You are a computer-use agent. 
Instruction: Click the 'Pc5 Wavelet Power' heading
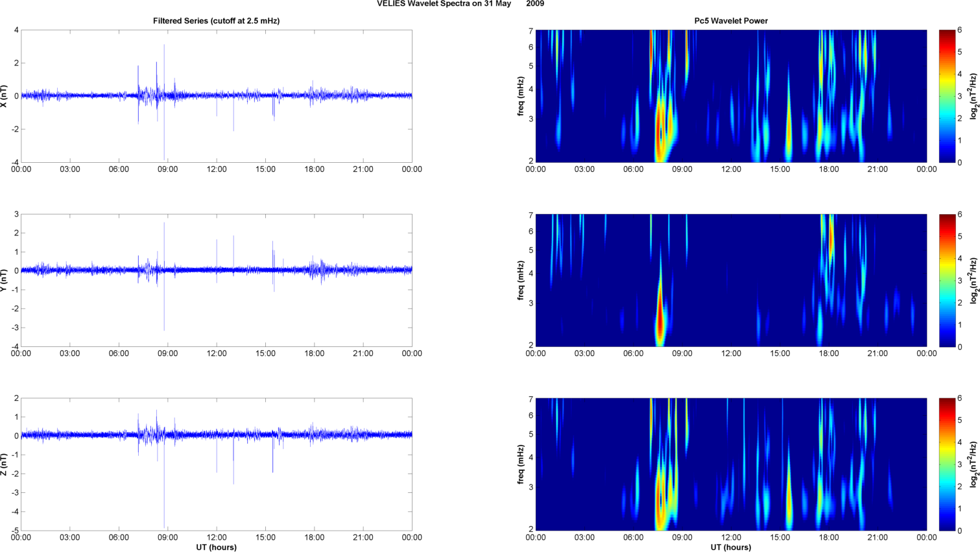[731, 21]
